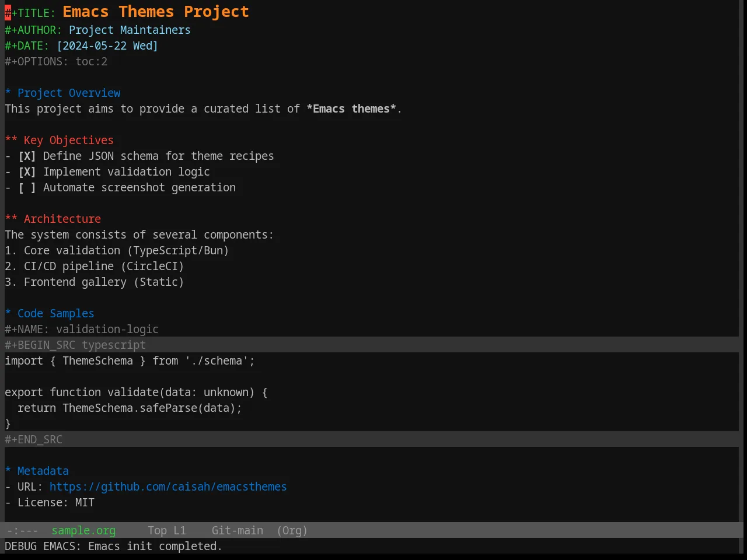This screenshot has width=747, height=560.
Task: Click the #+TITLE: keyword
Action: (30, 13)
